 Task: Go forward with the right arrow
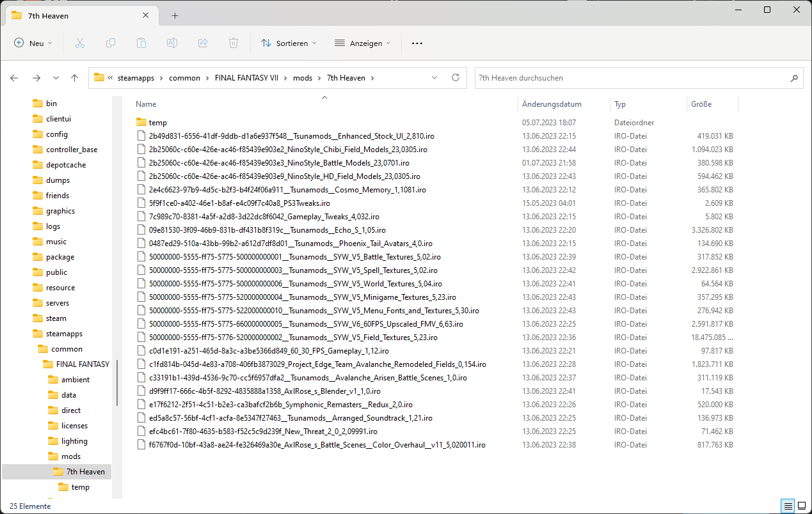(x=36, y=78)
